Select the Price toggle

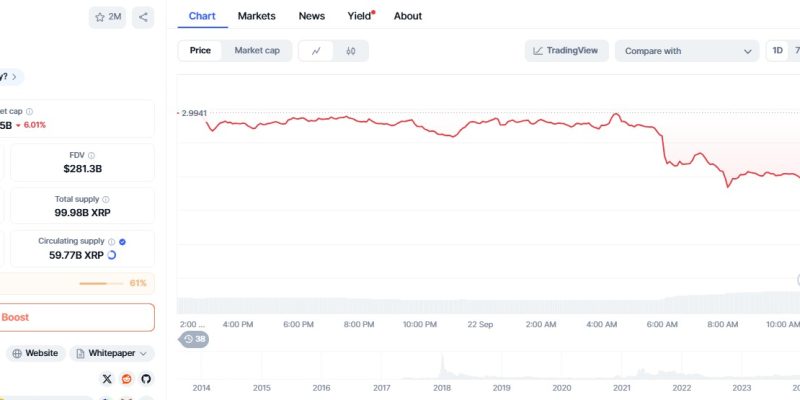[x=200, y=51]
